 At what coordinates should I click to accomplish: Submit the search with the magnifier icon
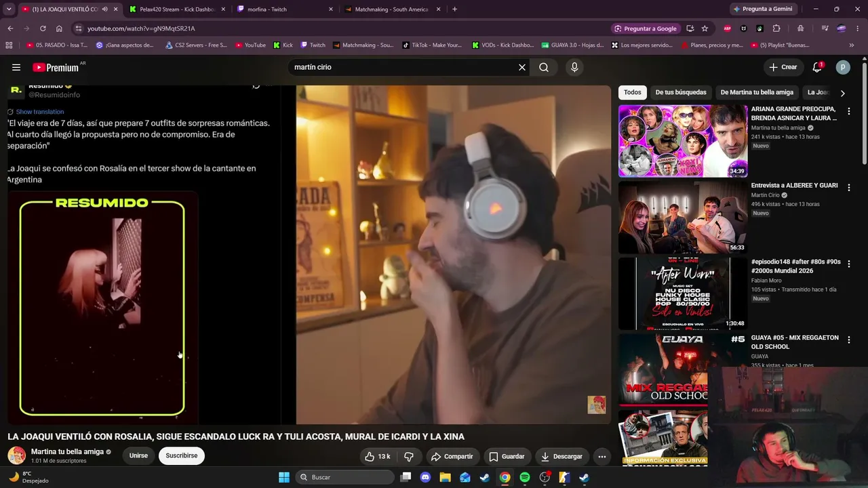544,67
